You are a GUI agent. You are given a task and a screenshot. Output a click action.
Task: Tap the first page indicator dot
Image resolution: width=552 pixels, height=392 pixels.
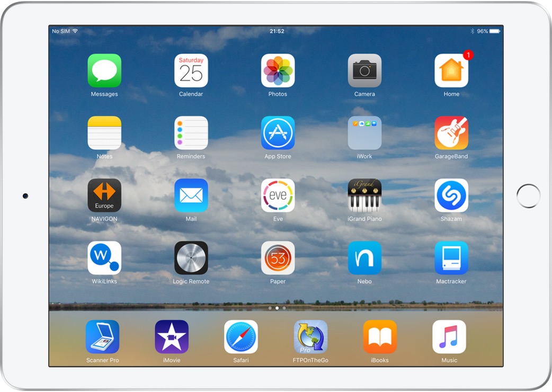tap(270, 308)
